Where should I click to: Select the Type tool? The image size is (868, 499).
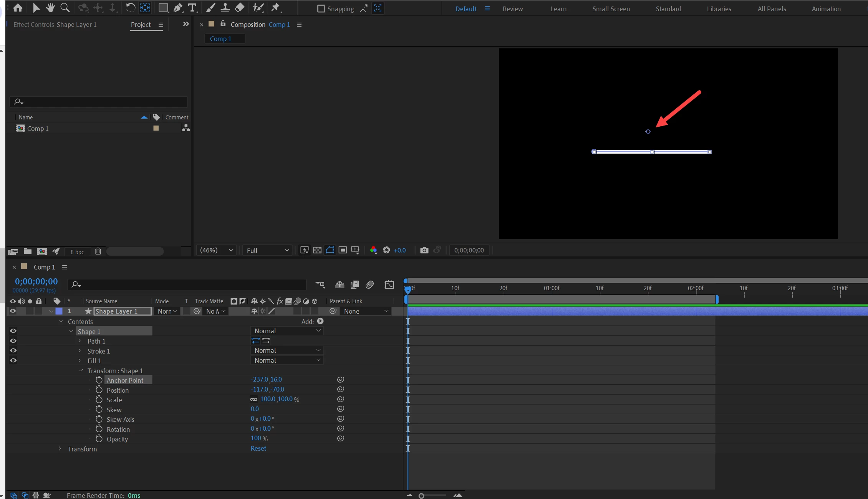pos(192,8)
